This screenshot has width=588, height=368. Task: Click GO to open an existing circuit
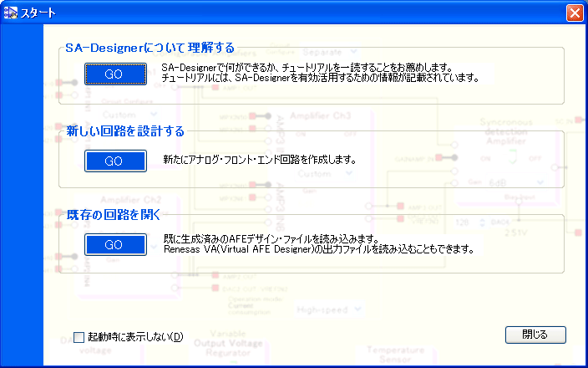[115, 244]
